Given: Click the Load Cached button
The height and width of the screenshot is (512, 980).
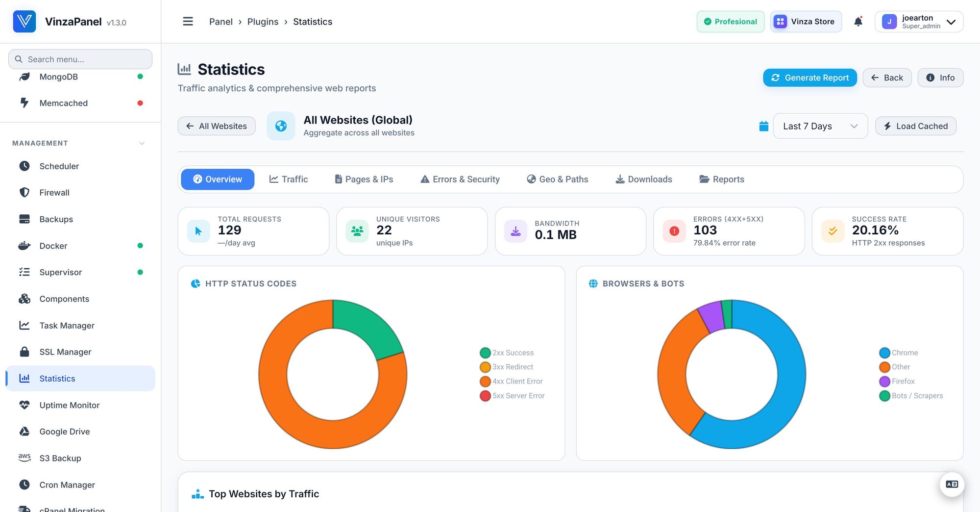Looking at the screenshot, I should point(916,126).
